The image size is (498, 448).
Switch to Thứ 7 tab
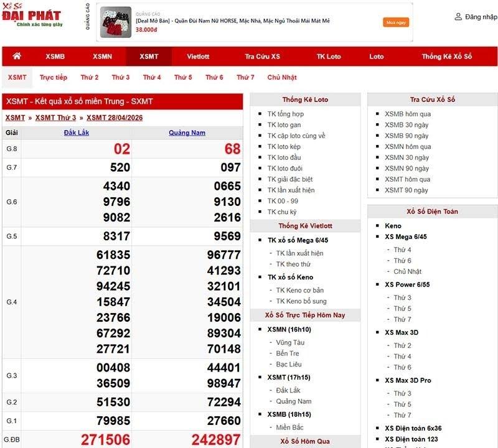point(245,77)
